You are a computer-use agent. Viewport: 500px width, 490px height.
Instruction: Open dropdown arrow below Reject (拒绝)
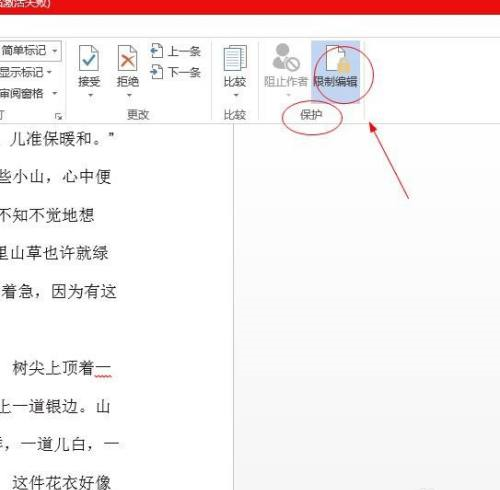click(x=129, y=96)
